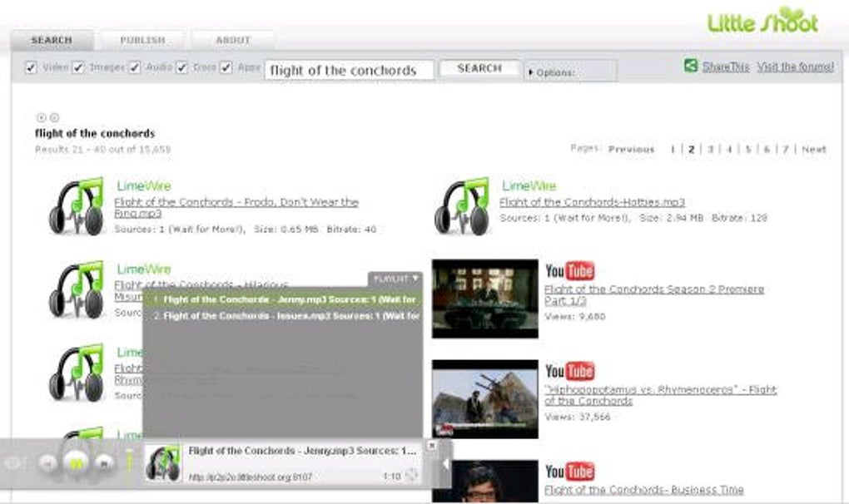Open the ABOUT tab
Viewport: 849px width, 504px height.
(233, 40)
